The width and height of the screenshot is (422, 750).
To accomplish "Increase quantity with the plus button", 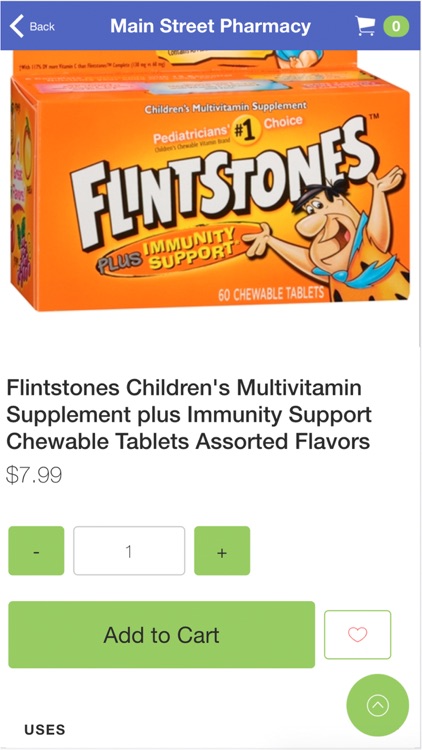I will 222,551.
